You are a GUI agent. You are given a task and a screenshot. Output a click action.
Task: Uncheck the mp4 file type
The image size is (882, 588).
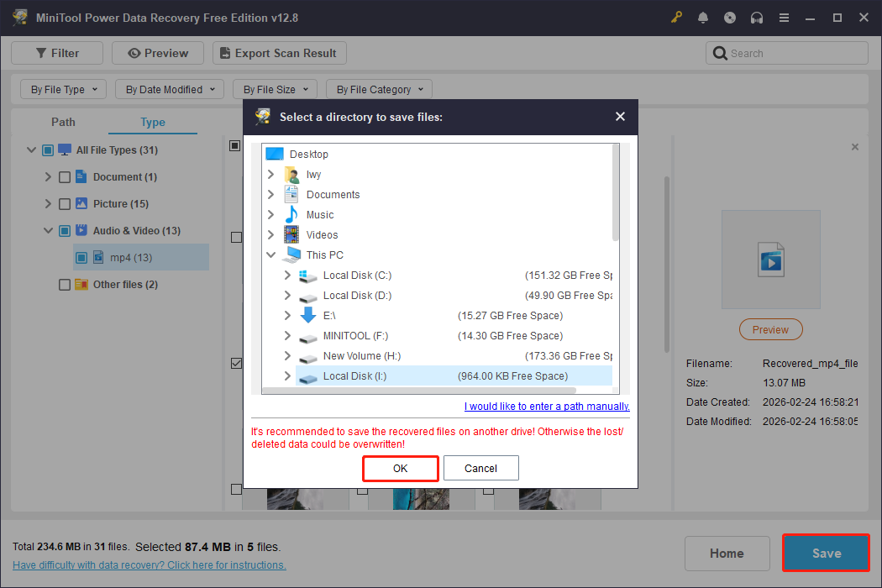81,257
